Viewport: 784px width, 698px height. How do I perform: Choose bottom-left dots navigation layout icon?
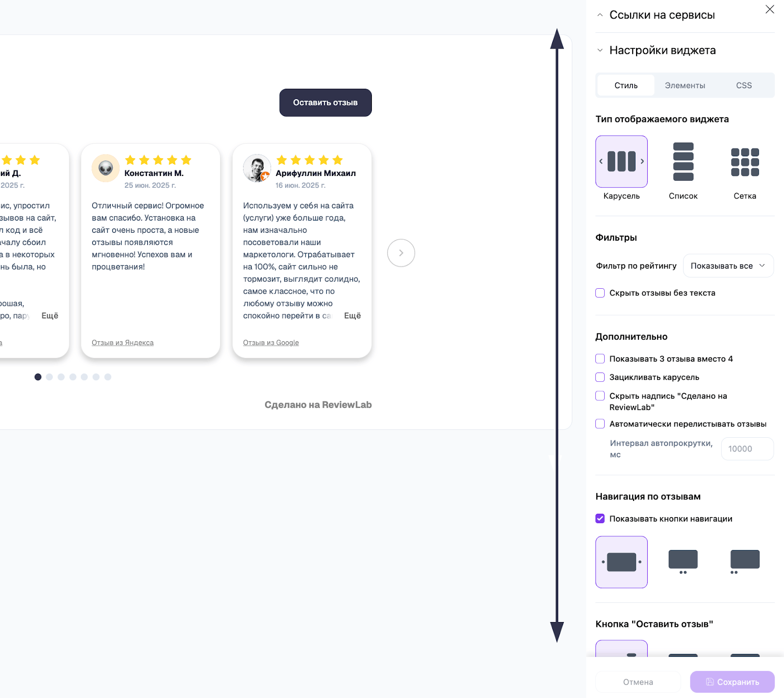745,562
